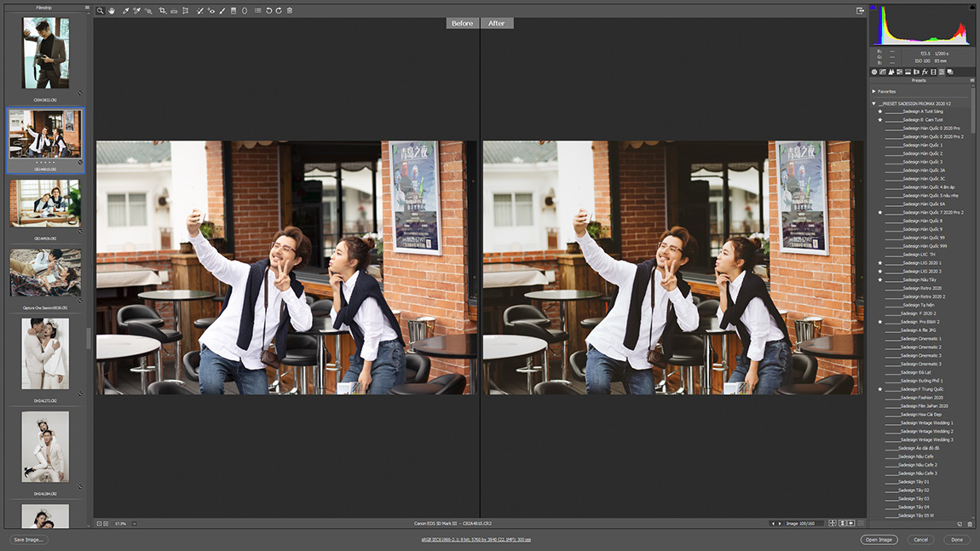Toggle full screen mode icon

(x=860, y=10)
